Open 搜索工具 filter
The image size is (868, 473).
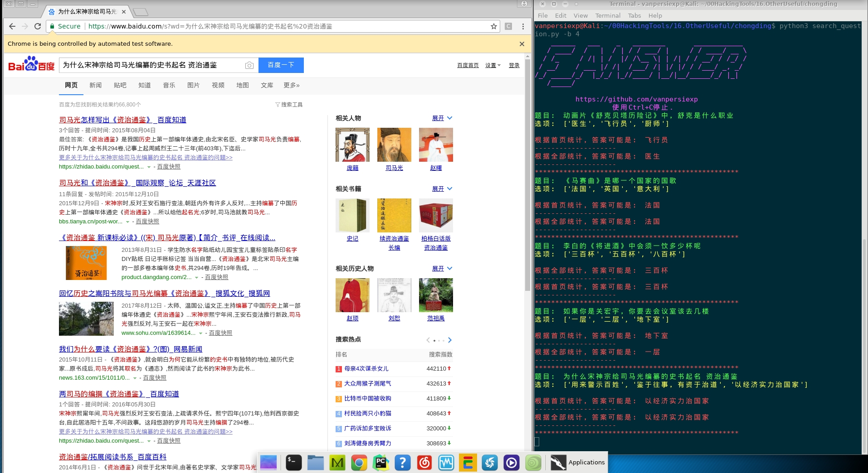289,105
